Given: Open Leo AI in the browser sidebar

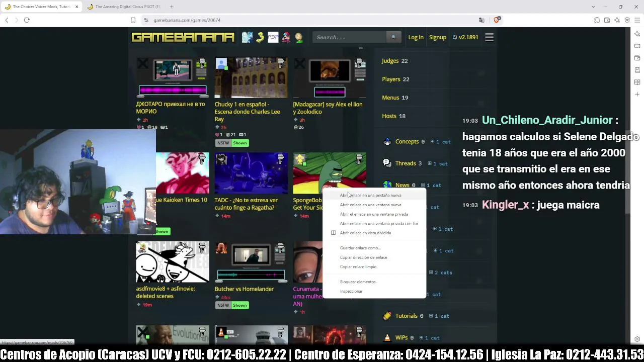Looking at the screenshot, I should tap(637, 34).
